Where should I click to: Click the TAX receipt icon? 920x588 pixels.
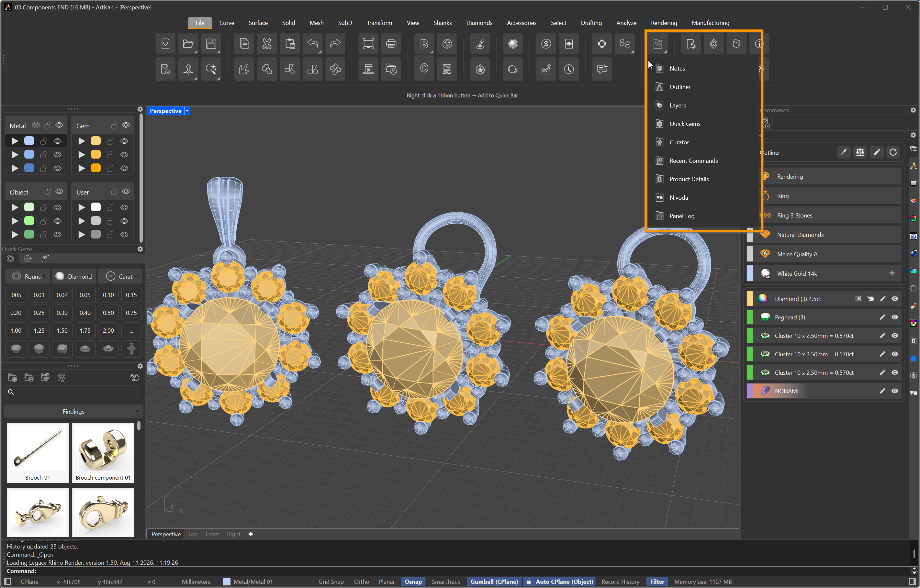(x=447, y=70)
